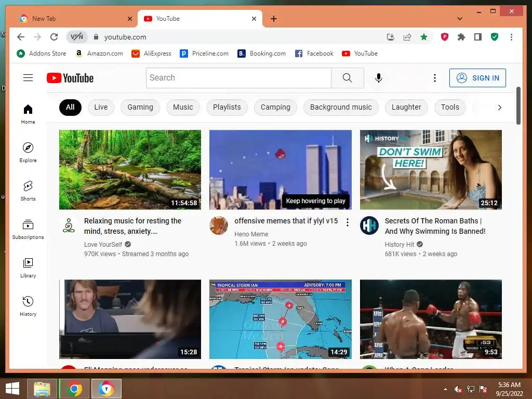Image resolution: width=532 pixels, height=399 pixels.
Task: Click the install app icon in the address bar
Action: [391, 37]
